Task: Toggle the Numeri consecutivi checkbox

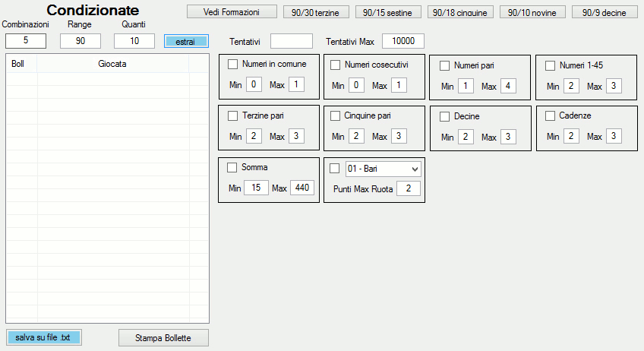Action: (335, 65)
